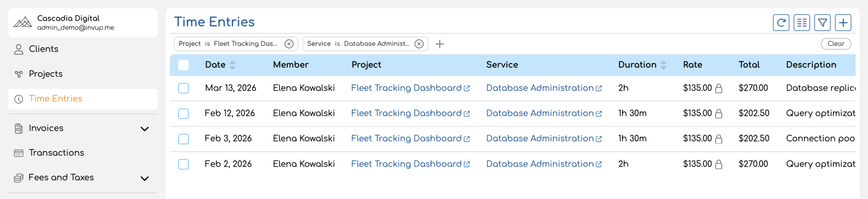Click the Clients person icon
The width and height of the screenshot is (868, 199).
(19, 49)
